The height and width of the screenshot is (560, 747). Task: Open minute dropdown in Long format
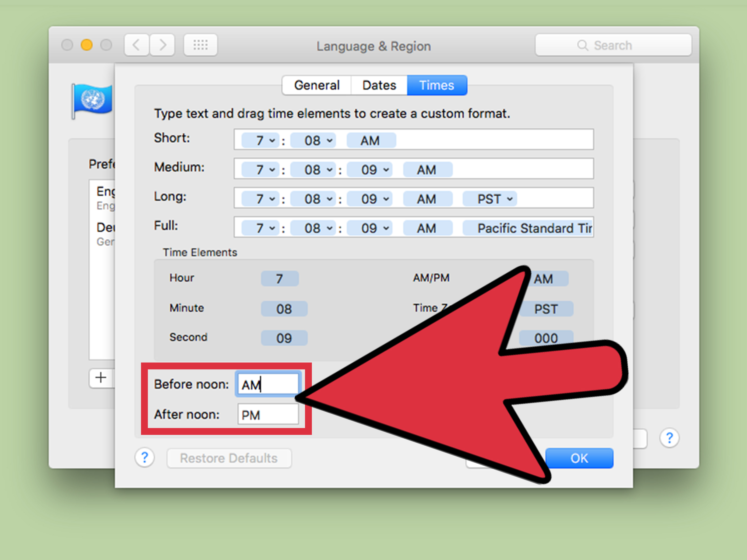(313, 199)
